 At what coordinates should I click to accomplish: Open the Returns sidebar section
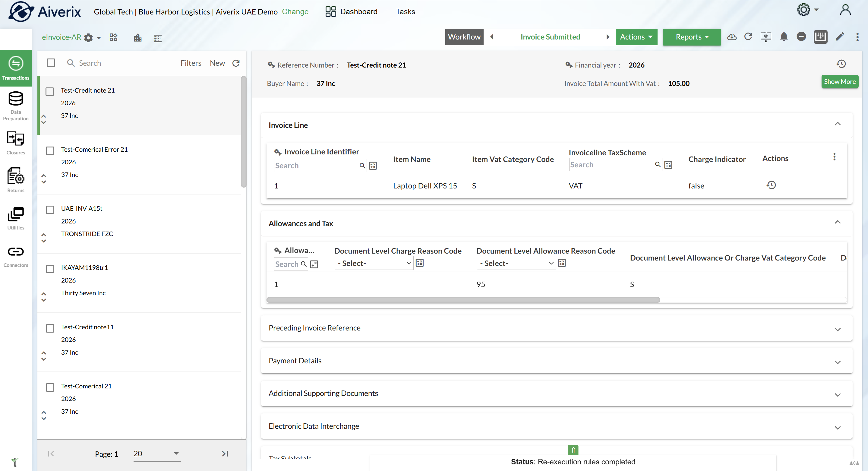point(15,180)
